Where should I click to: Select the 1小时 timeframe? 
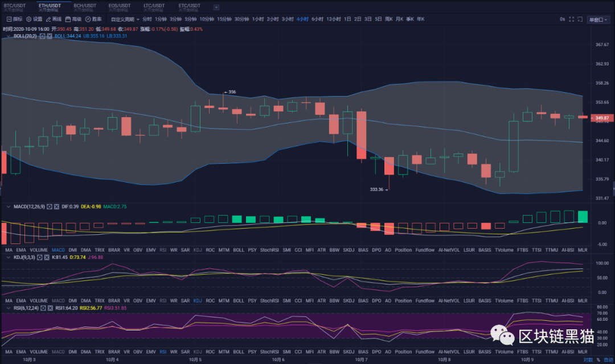258,19
